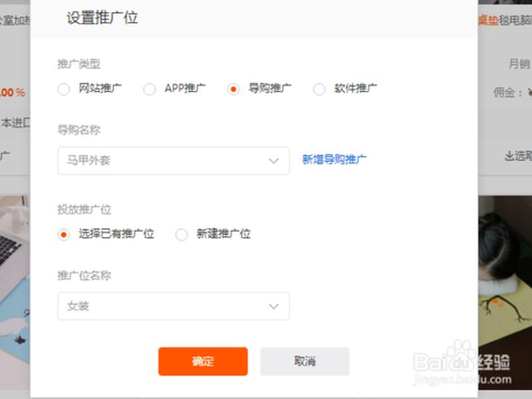Open the 女装 promotion slot dropdown
The image size is (532, 399).
(174, 306)
